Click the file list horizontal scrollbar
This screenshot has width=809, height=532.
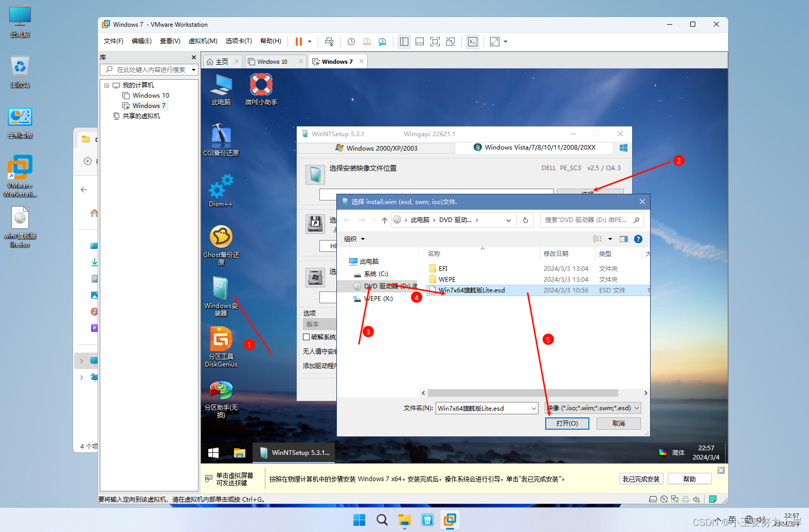tap(523, 393)
